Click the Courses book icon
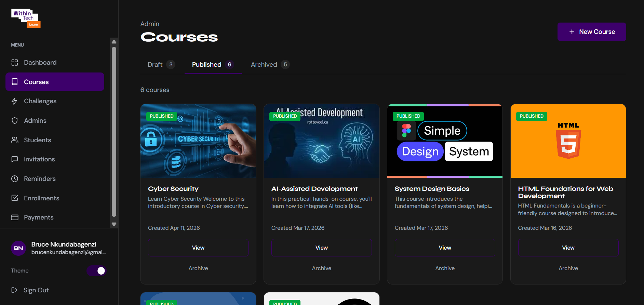644x305 pixels. pyautogui.click(x=15, y=82)
